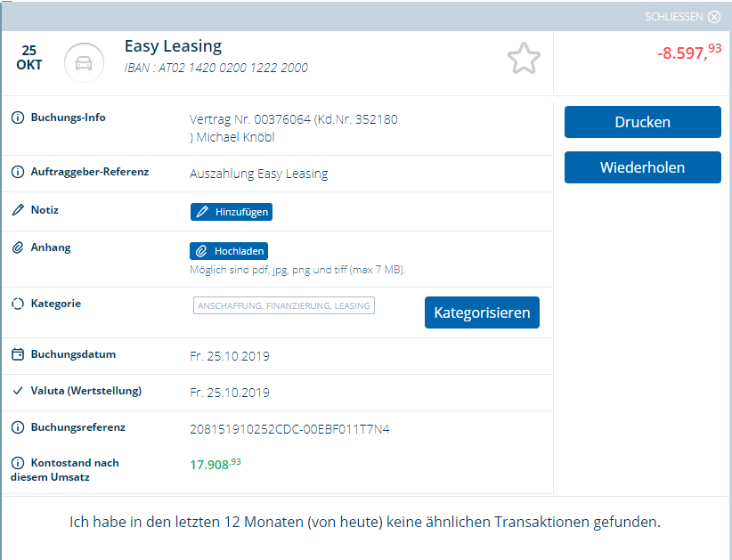Click the balance value 17.908,93
The image size is (732, 560).
(x=216, y=464)
